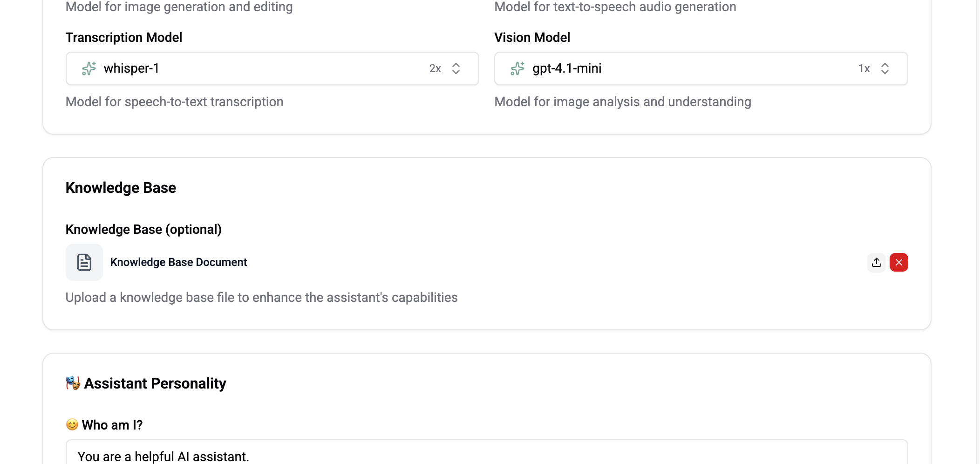Click the Assistant Personality heading
The width and height of the screenshot is (980, 464).
[155, 383]
